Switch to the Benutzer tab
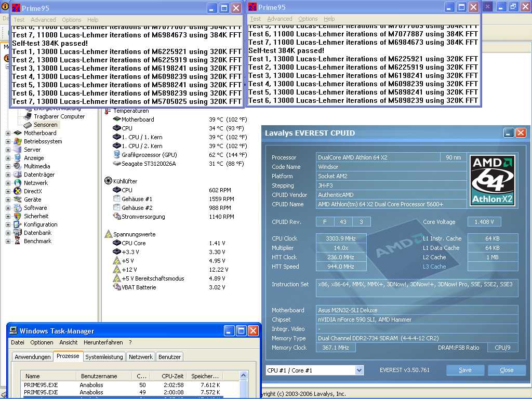This screenshot has height=399, width=532. tap(170, 357)
